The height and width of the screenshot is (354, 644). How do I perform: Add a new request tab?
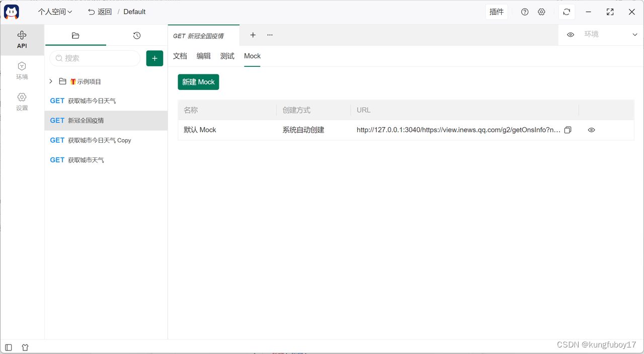click(x=253, y=35)
